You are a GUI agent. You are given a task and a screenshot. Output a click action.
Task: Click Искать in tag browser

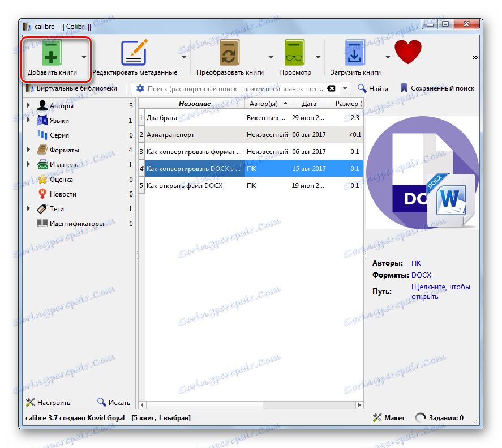point(114,403)
